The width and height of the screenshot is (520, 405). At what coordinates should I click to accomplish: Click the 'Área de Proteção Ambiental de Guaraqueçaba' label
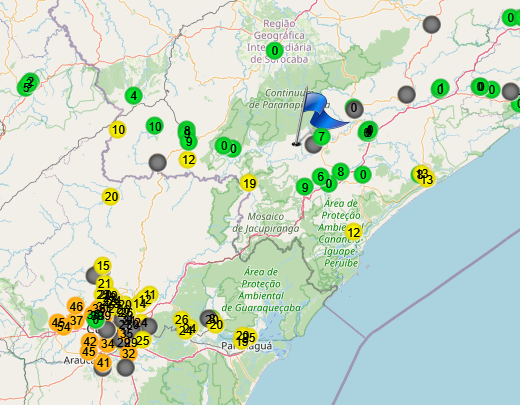[x=261, y=290]
